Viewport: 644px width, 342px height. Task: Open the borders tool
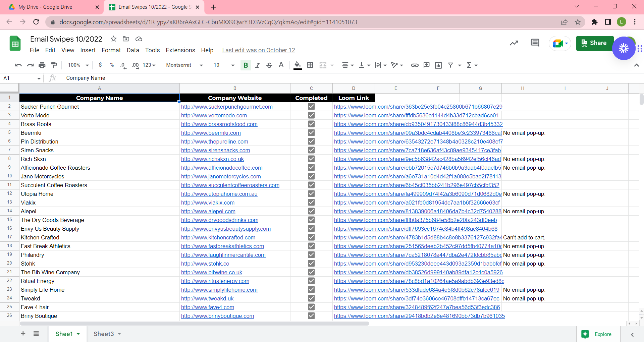point(310,65)
